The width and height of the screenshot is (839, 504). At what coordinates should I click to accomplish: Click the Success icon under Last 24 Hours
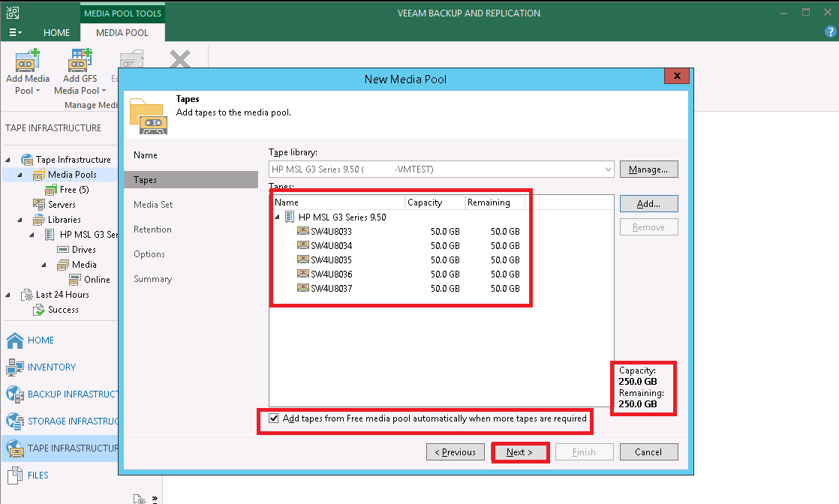(x=59, y=309)
